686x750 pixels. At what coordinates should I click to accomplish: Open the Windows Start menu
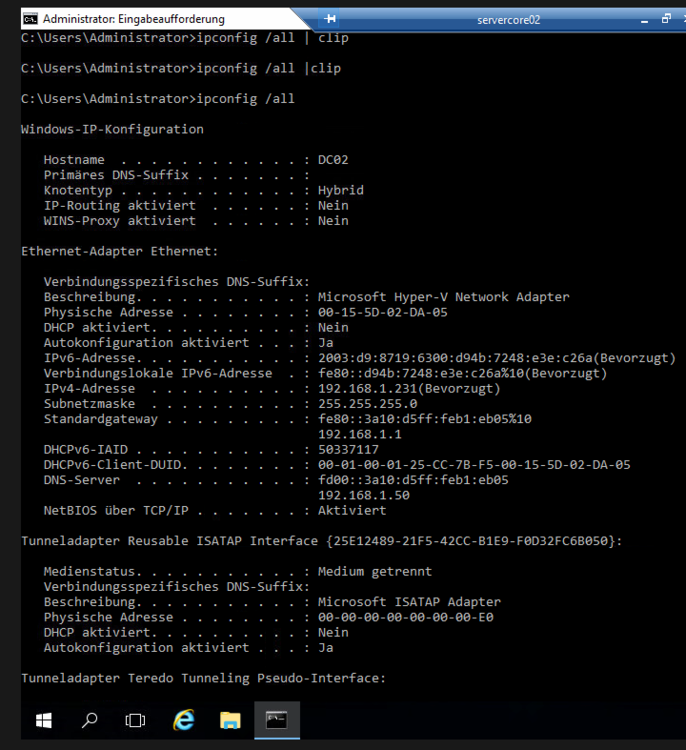[x=44, y=719]
